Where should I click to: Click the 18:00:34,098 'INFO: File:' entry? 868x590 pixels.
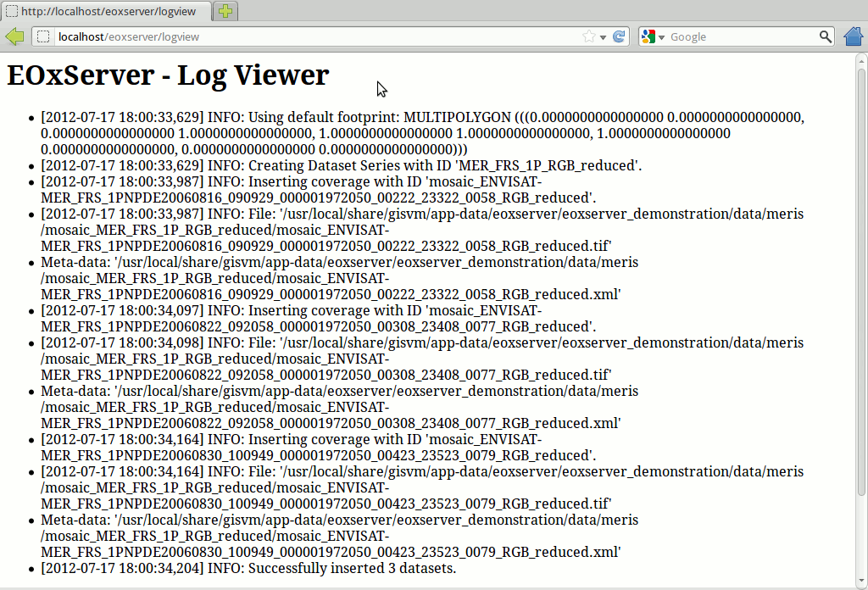pos(422,359)
